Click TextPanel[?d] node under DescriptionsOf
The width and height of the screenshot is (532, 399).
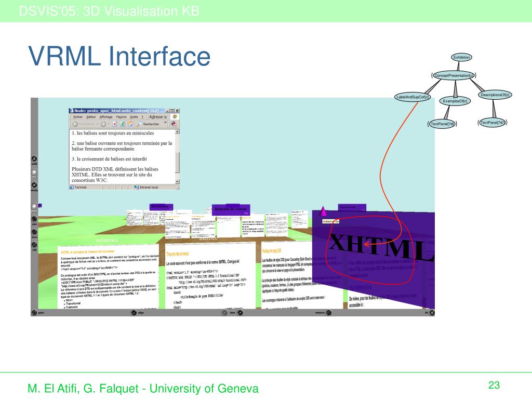point(493,123)
